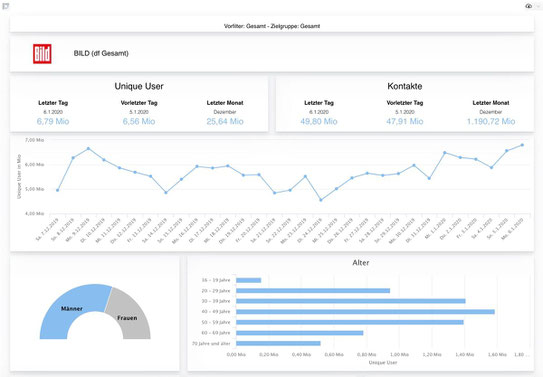Viewport: 543px width, 377px height.
Task: Click the 16 - 19 Jahre bar
Action: point(249,280)
